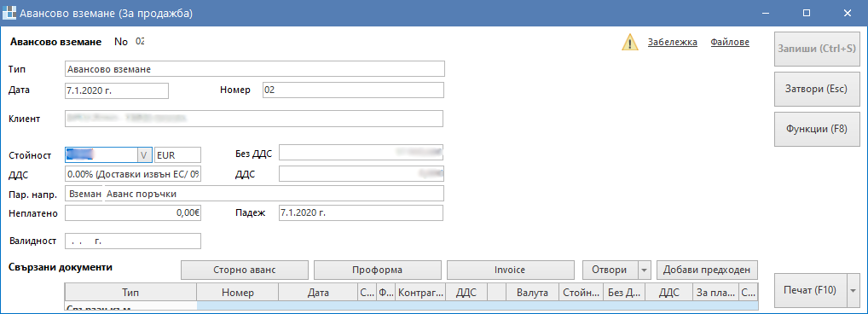868x314 pixels.
Task: Sort by the Тип column header
Action: click(130, 293)
